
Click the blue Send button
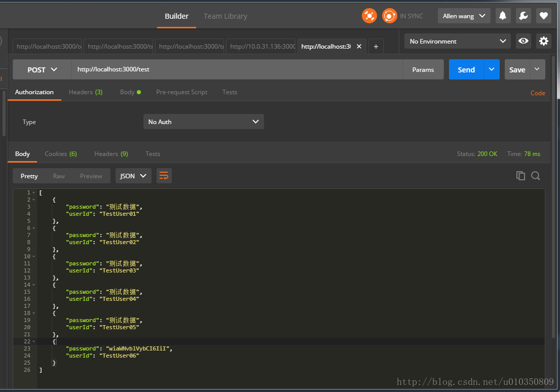click(466, 69)
